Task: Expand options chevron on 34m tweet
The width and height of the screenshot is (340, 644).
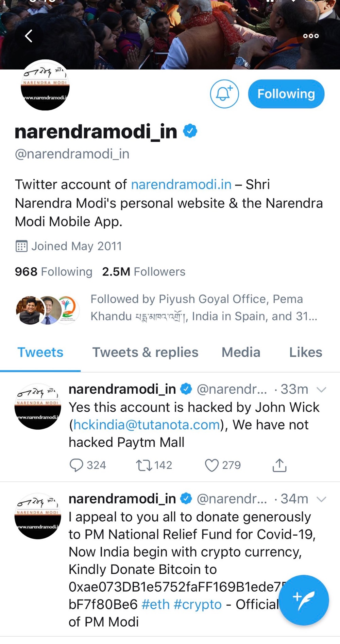Action: point(321,499)
